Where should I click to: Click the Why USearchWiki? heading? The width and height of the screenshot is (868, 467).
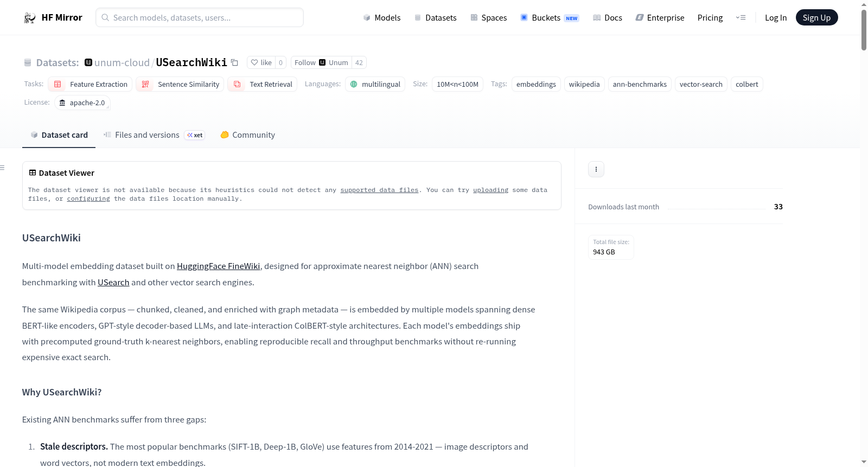point(62,392)
